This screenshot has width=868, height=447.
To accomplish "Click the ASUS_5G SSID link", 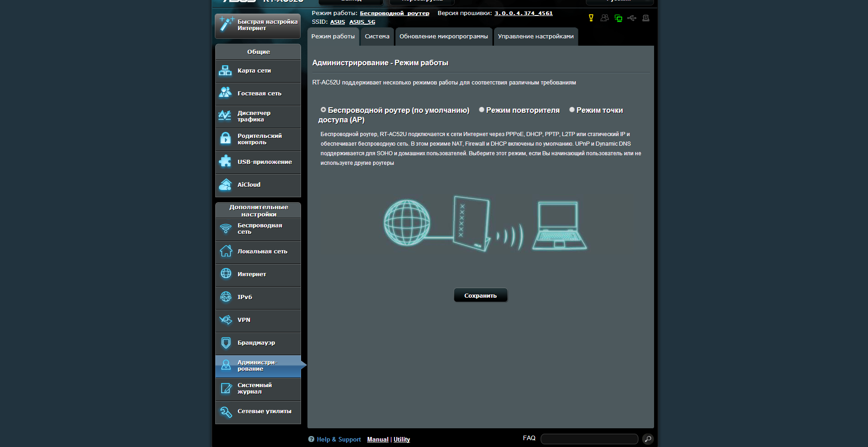I will coord(362,22).
